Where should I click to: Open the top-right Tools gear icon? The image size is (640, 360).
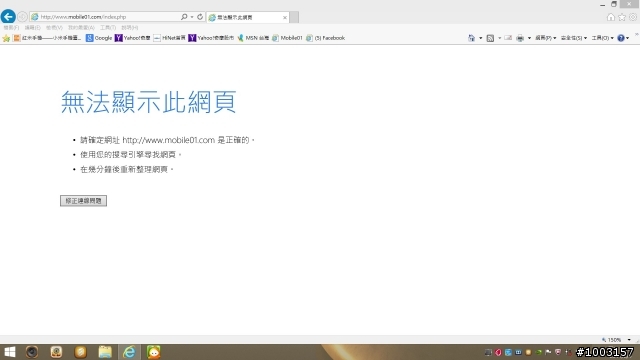[633, 17]
